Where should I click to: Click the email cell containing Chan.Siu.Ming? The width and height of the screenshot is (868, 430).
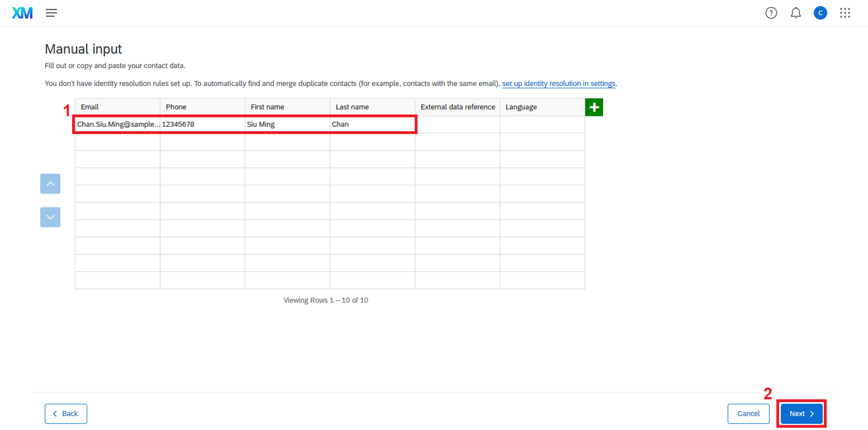click(x=117, y=124)
